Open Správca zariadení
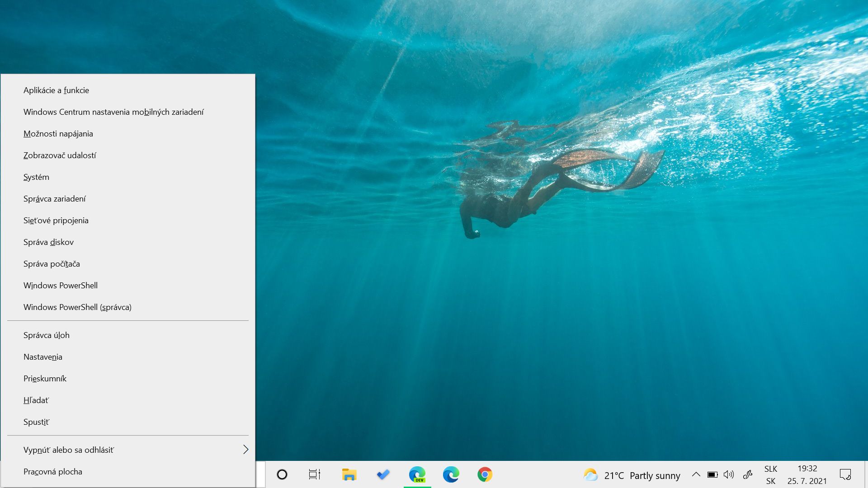This screenshot has height=488, width=868. (x=128, y=199)
